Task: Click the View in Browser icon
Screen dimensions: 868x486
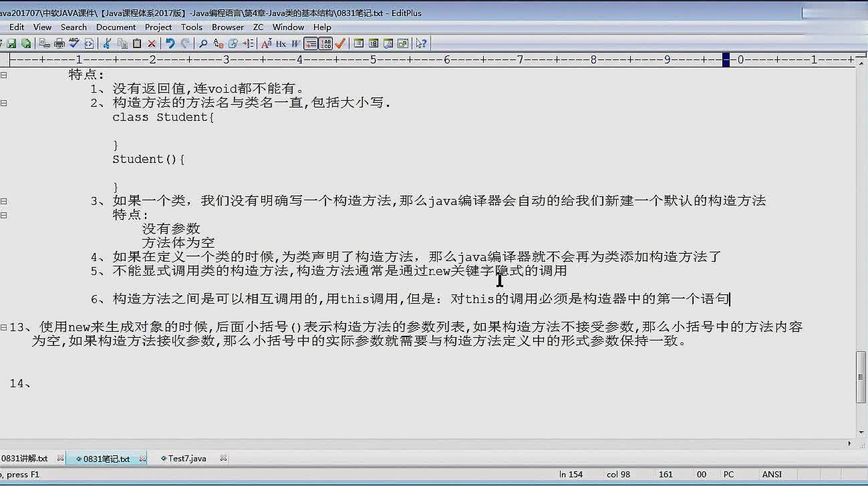Action: 89,43
